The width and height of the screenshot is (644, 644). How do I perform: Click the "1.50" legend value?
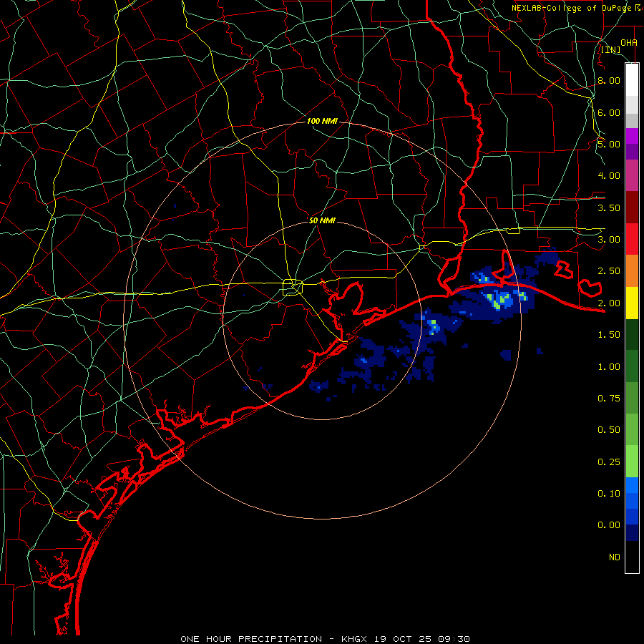609,335
